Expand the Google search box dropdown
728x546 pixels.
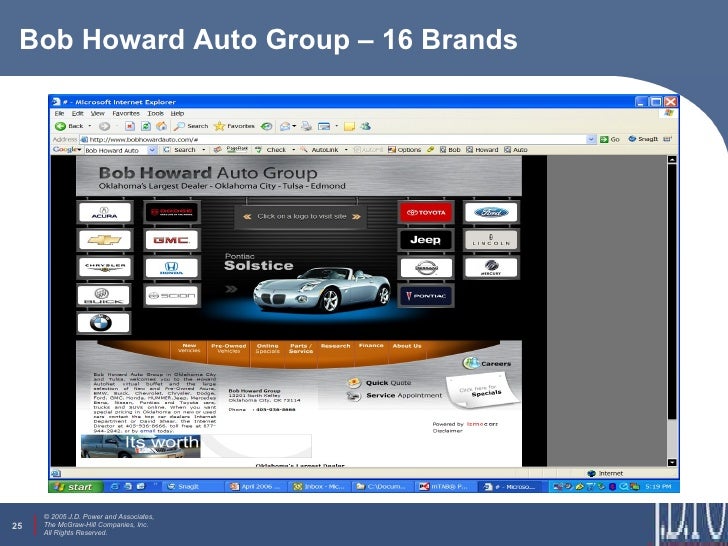coord(152,150)
